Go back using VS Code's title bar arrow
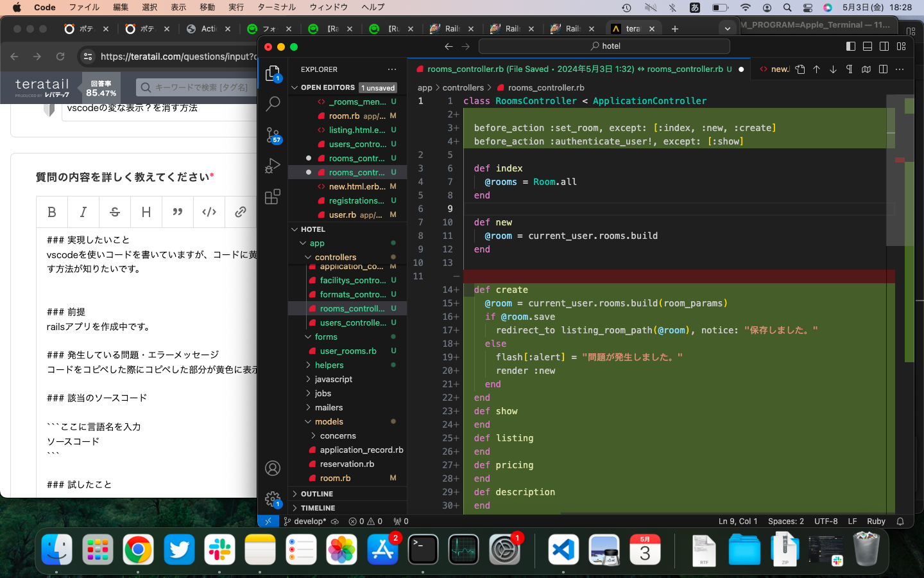The width and height of the screenshot is (924, 578). click(x=449, y=46)
